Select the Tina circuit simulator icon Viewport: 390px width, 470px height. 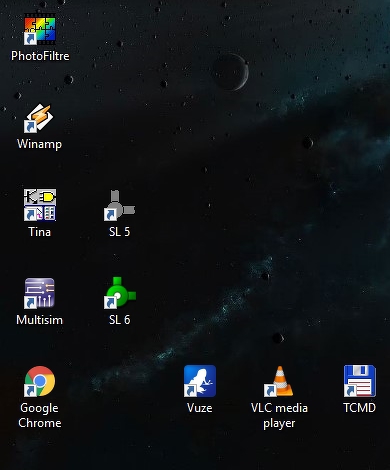[40, 205]
